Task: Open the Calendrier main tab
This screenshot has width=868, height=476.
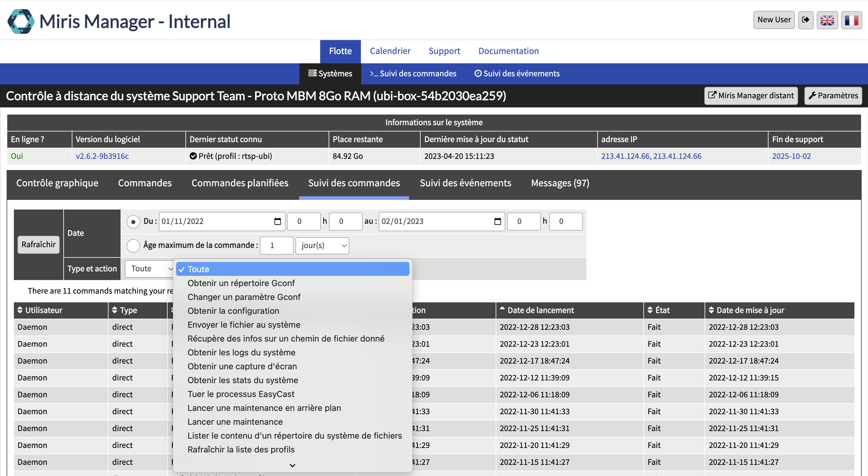Action: pyautogui.click(x=390, y=51)
